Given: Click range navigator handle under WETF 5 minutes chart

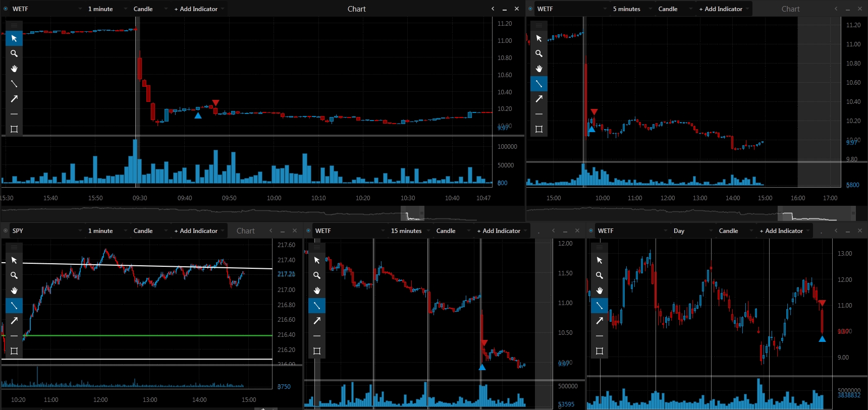Looking at the screenshot, I should [853, 213].
